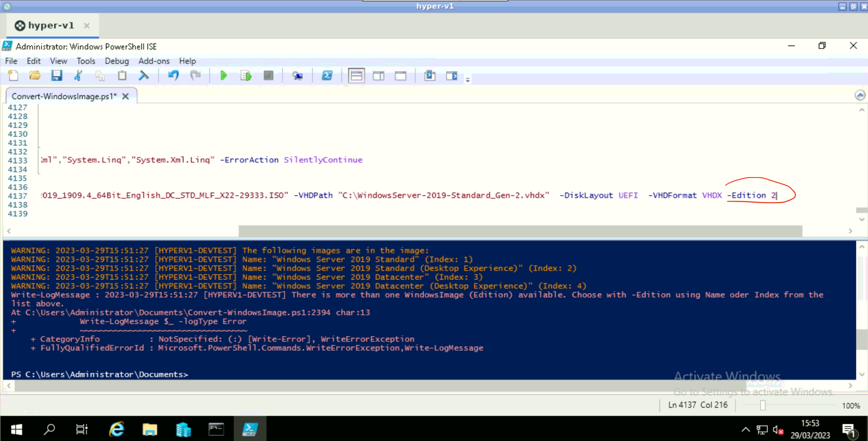Open the Windows Start menu

click(x=16, y=429)
